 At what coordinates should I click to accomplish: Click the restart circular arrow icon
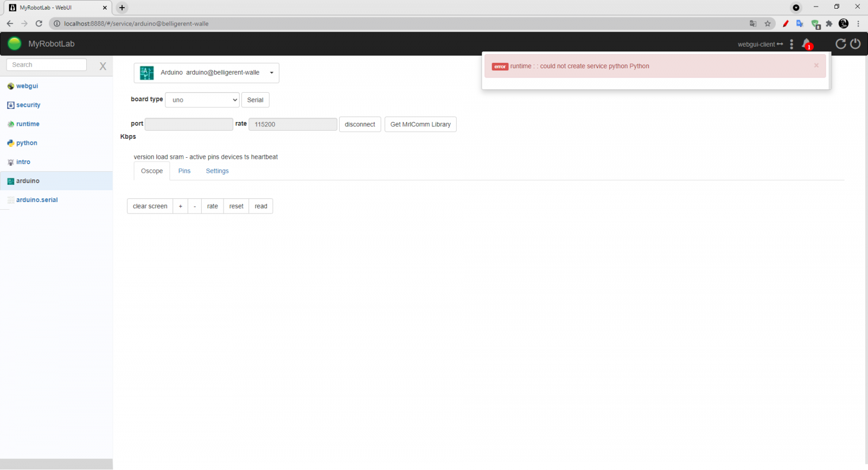pos(841,44)
